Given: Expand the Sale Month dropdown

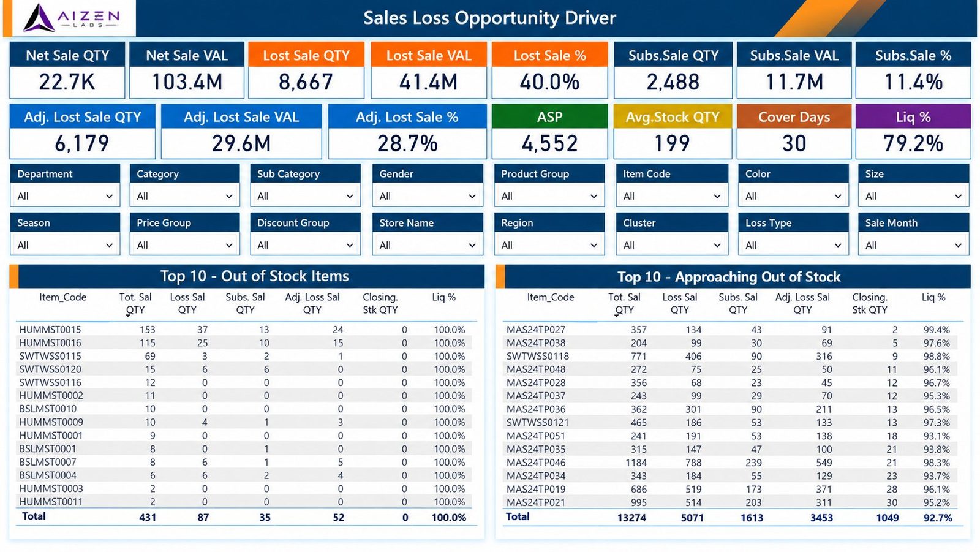Looking at the screenshot, I should [x=913, y=245].
